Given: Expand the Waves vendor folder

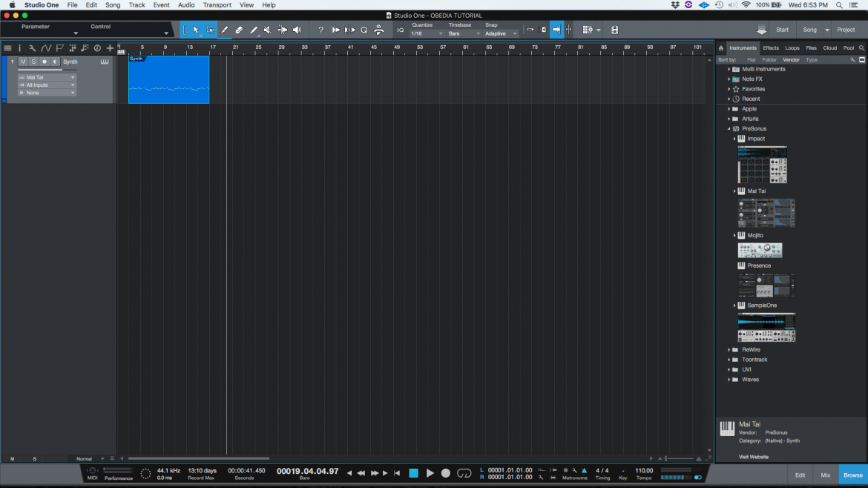Looking at the screenshot, I should pos(729,380).
